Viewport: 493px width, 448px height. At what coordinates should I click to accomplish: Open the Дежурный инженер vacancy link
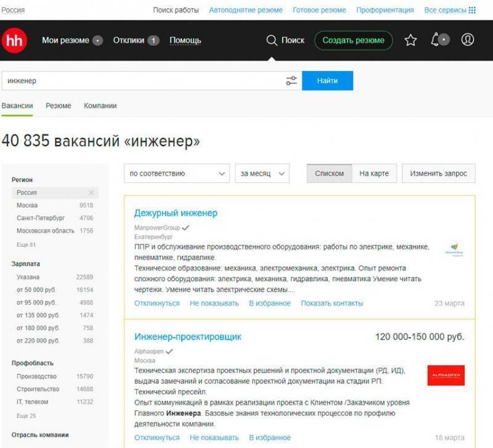tap(176, 213)
